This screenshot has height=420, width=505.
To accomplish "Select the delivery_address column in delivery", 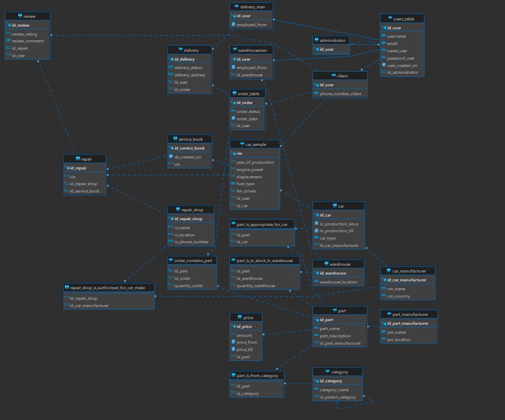I will 189,75.
